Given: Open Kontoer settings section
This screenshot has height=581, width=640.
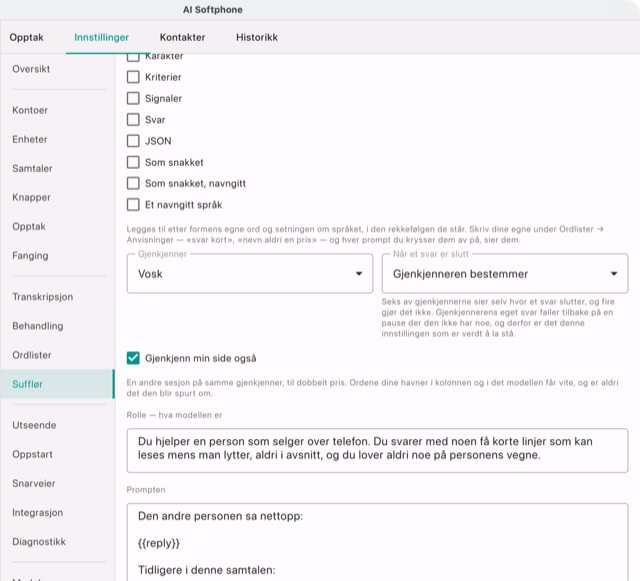Looking at the screenshot, I should click(x=57, y=110).
